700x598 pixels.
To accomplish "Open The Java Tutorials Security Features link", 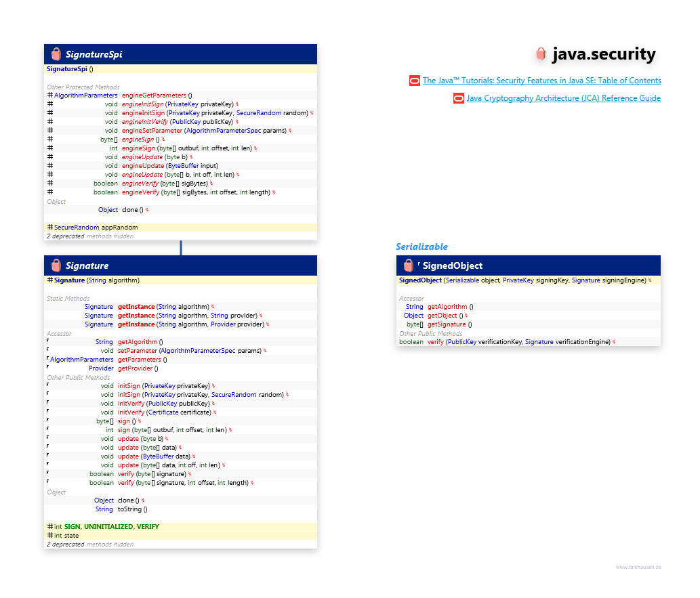I will 542,81.
